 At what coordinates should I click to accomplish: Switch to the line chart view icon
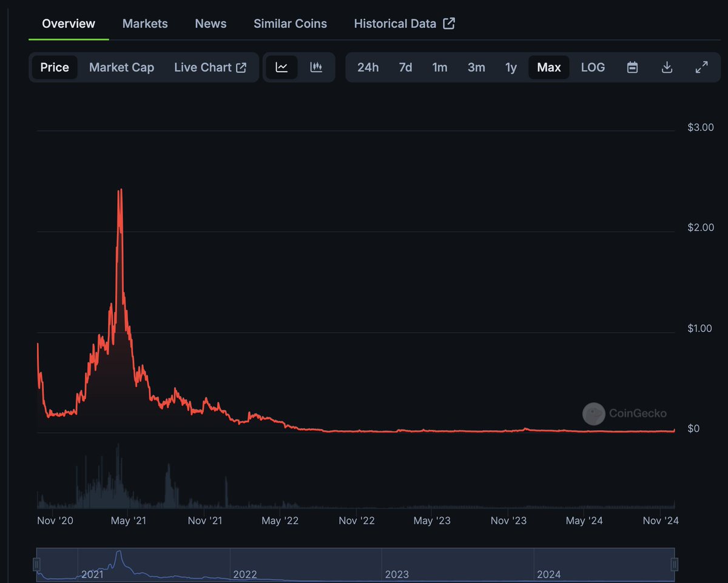coord(281,67)
